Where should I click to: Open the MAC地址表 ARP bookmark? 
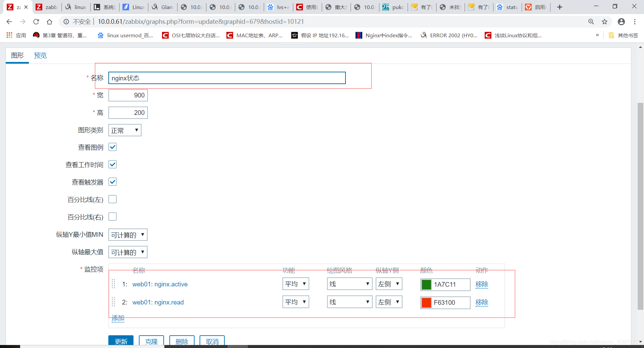click(255, 35)
